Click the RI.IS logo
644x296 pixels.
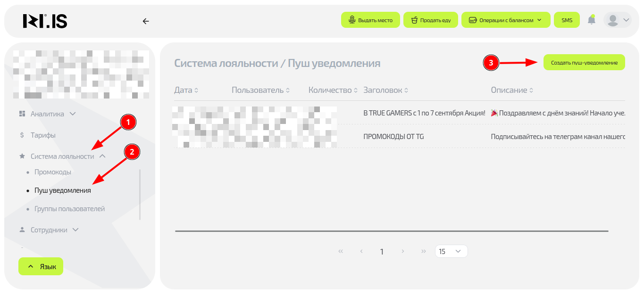(45, 21)
